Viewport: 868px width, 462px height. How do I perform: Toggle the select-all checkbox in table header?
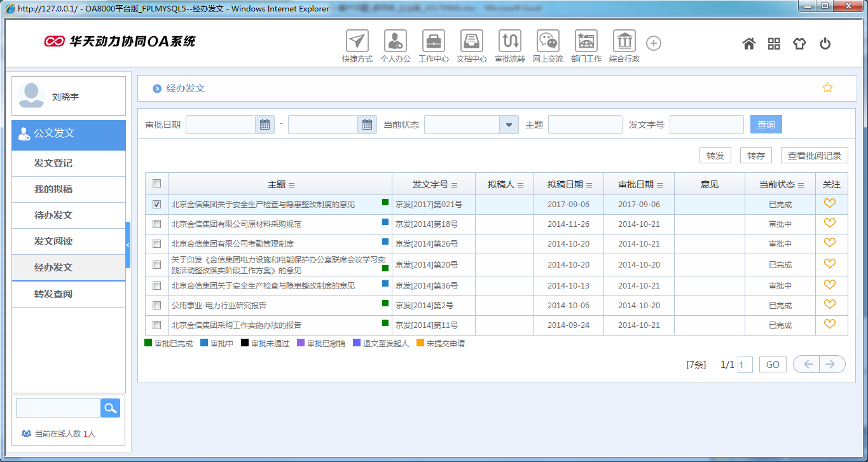point(156,183)
